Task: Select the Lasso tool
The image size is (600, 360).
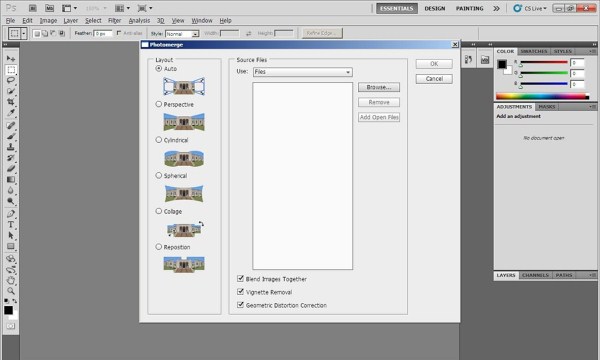Action: [11, 80]
